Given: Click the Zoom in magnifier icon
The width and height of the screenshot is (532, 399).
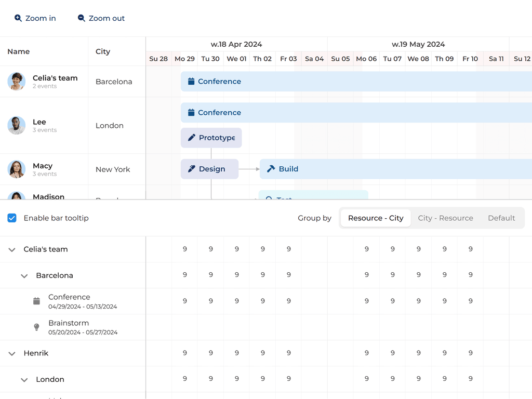Looking at the screenshot, I should (x=18, y=18).
